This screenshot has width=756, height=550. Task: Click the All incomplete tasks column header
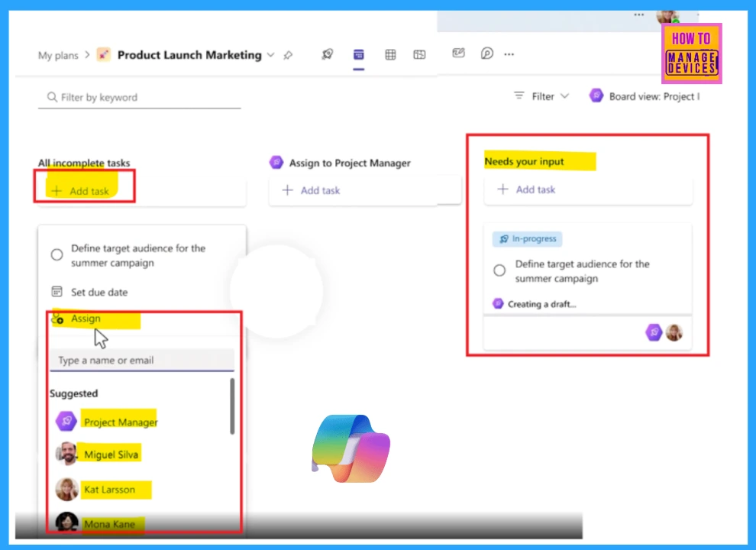tap(84, 163)
